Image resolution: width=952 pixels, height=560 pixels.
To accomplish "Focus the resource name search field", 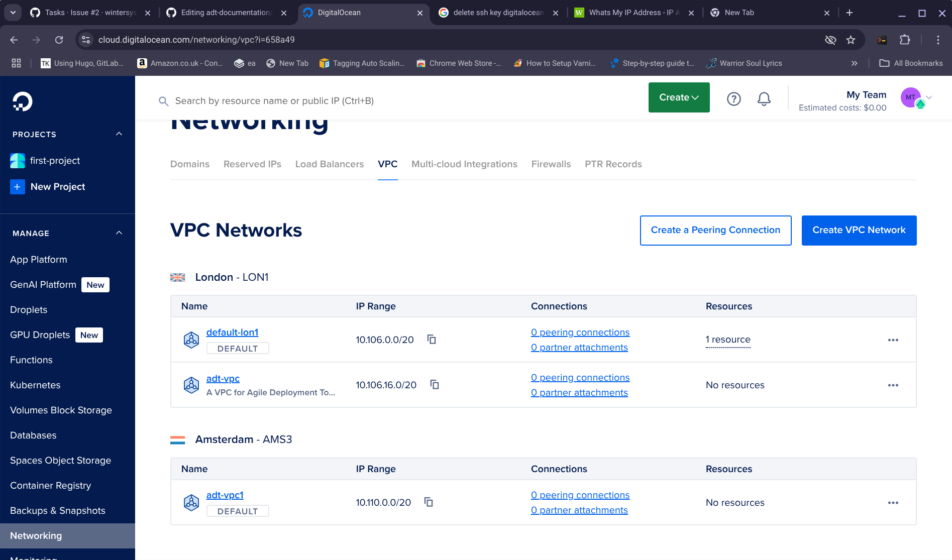I will click(x=274, y=101).
